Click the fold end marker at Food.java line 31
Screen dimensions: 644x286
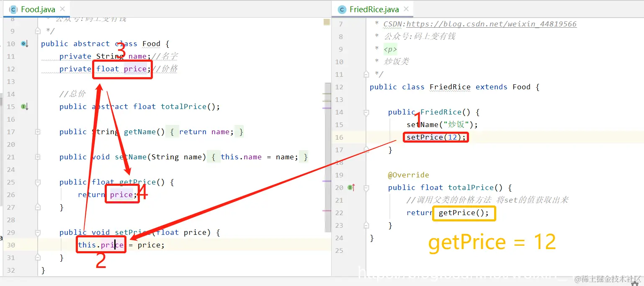point(38,257)
